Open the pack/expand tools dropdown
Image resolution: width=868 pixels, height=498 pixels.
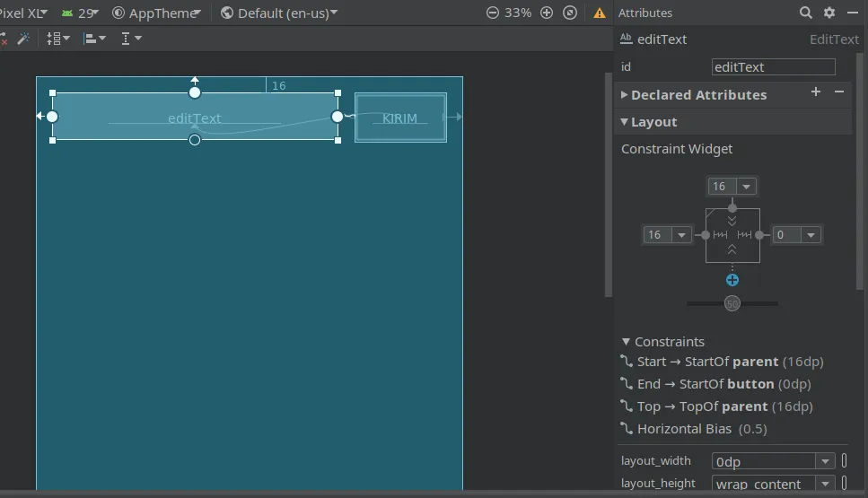(x=58, y=39)
